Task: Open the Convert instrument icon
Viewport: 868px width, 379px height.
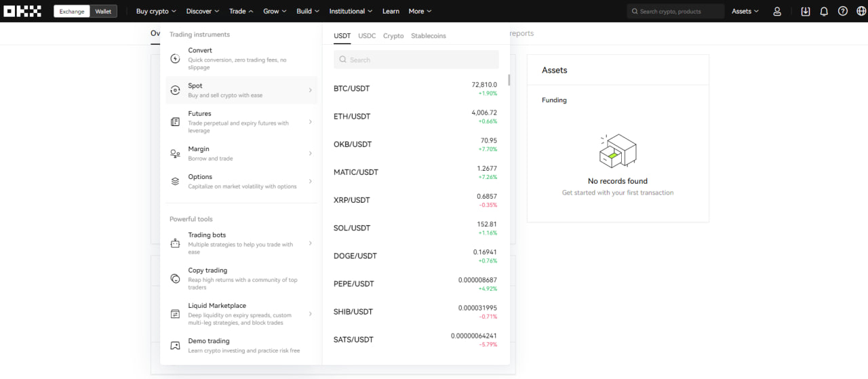Action: click(x=175, y=59)
